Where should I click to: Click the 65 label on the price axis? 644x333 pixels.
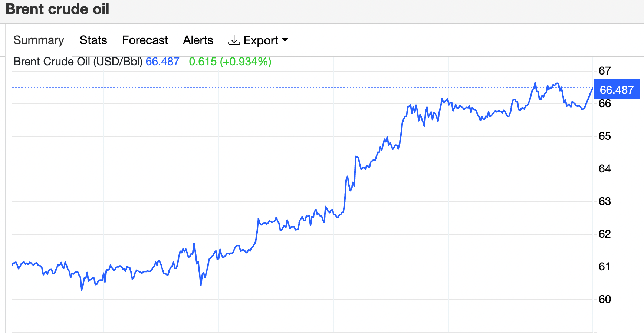605,136
